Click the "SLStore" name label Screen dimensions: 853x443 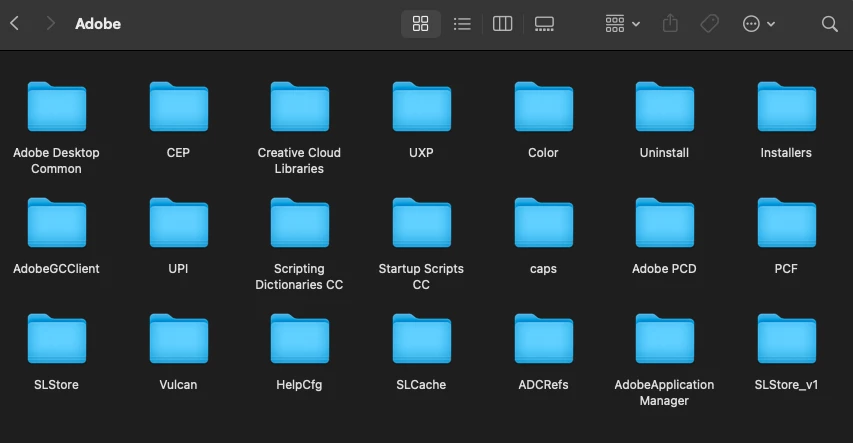(56, 385)
